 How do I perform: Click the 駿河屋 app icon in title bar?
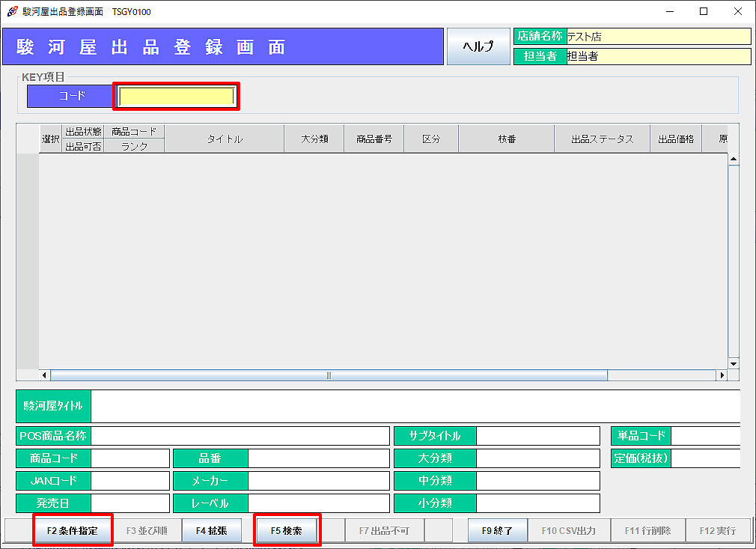coord(12,11)
